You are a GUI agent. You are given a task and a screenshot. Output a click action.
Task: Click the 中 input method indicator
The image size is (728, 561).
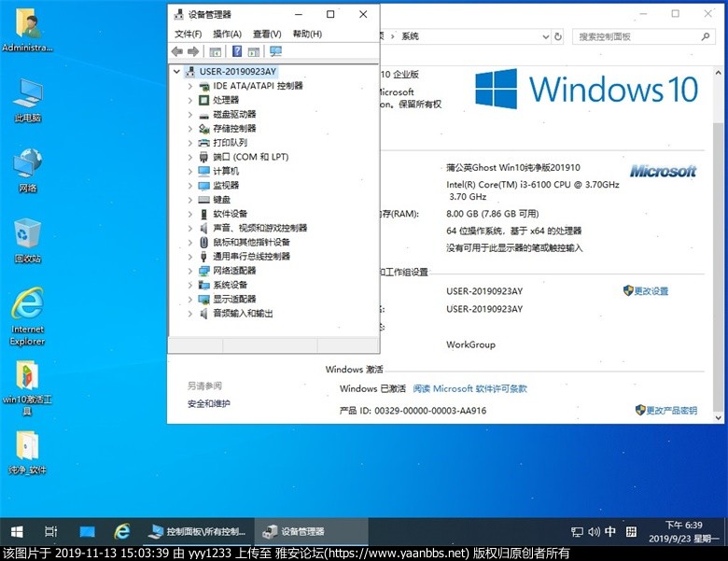coord(610,531)
